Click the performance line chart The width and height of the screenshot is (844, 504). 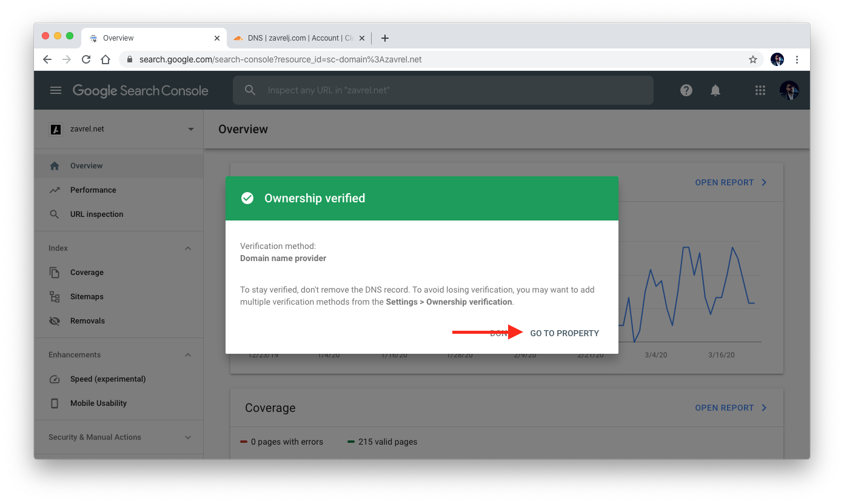(689, 294)
